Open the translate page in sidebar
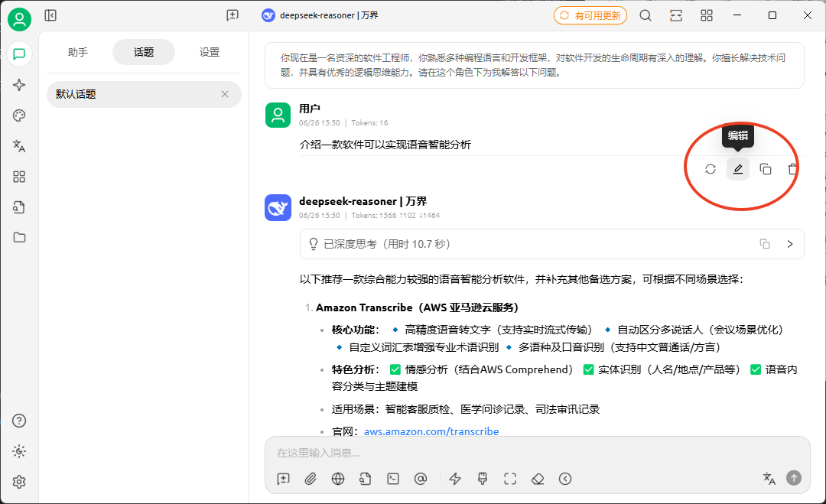This screenshot has height=504, width=826. [19, 146]
